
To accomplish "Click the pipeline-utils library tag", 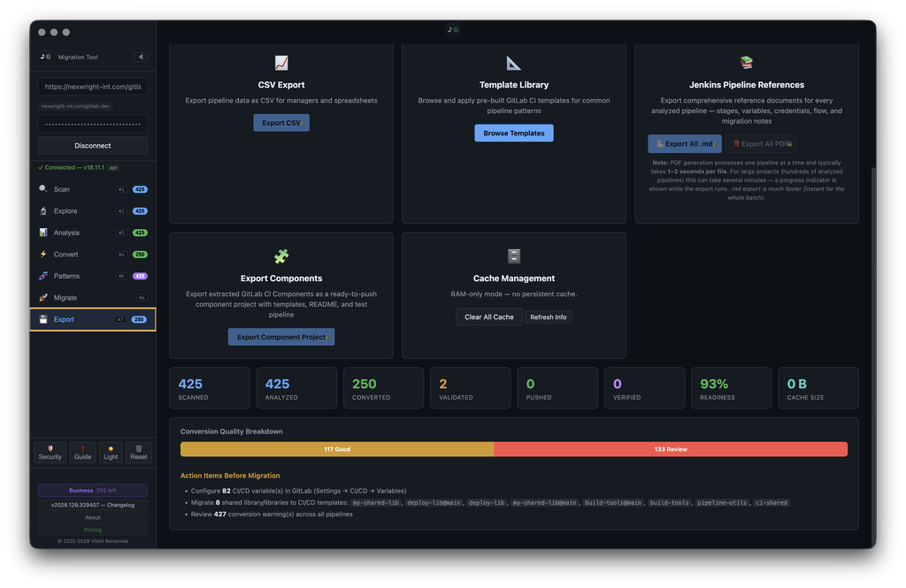I will tap(722, 502).
